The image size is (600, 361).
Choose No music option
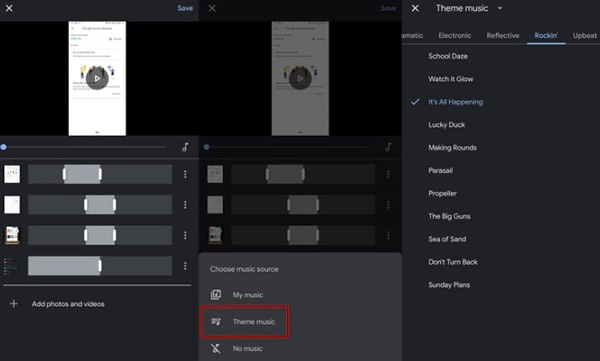tap(248, 348)
